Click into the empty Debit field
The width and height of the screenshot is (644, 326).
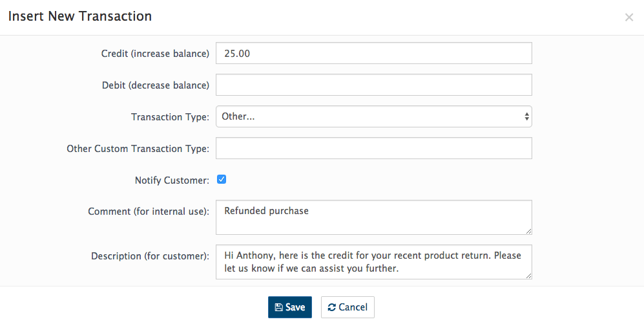[x=374, y=85]
